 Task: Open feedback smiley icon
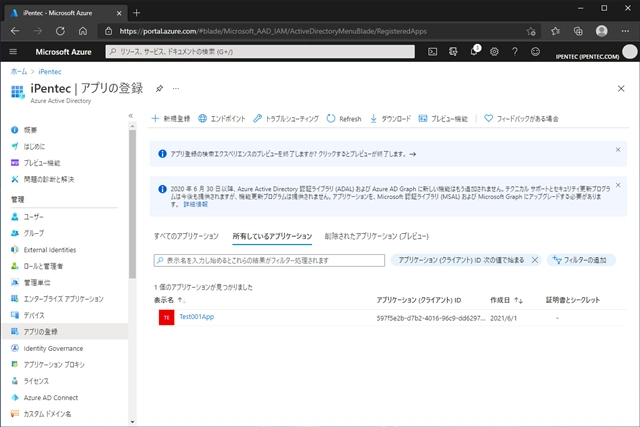tap(535, 52)
